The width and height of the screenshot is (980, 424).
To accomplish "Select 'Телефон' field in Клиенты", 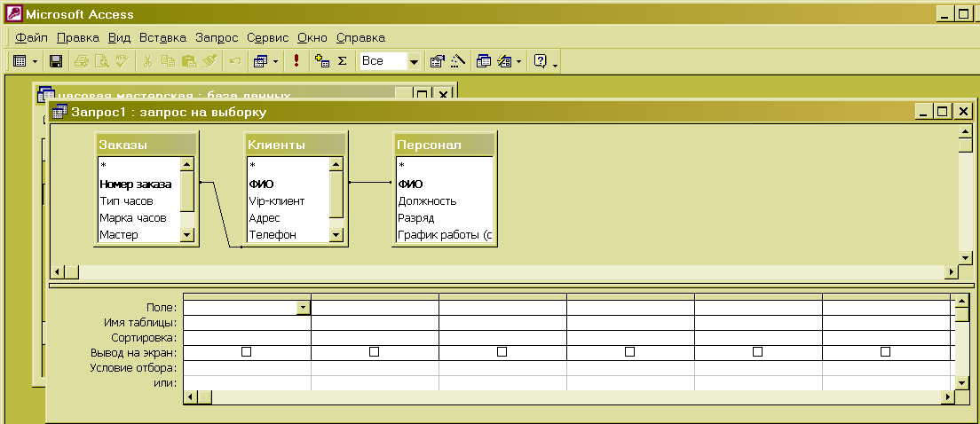I will [272, 235].
